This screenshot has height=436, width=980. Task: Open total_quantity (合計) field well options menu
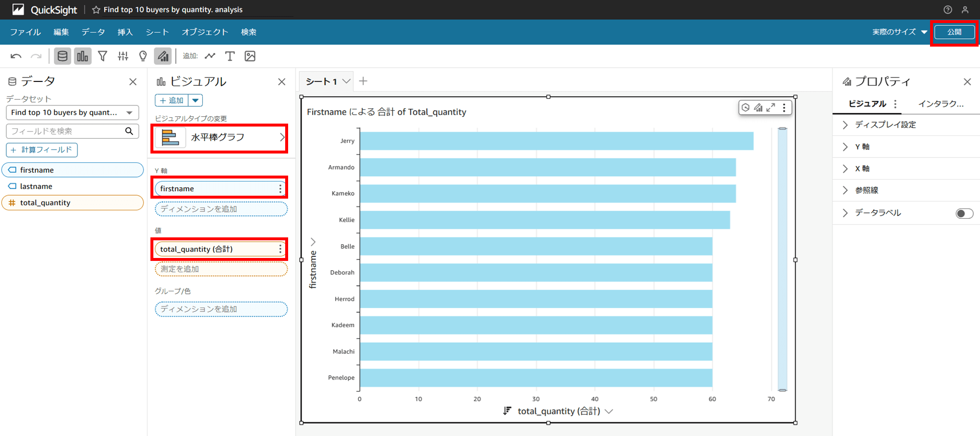point(280,249)
